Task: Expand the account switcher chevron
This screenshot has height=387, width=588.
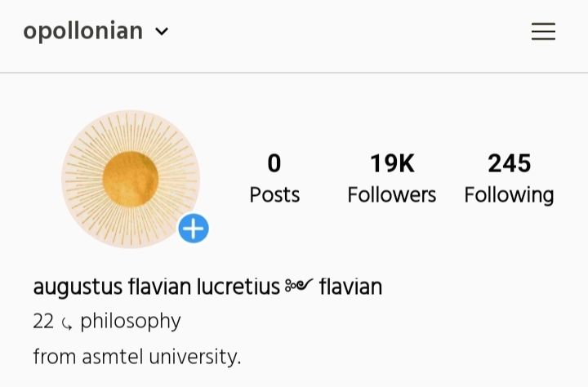Action: (x=162, y=32)
